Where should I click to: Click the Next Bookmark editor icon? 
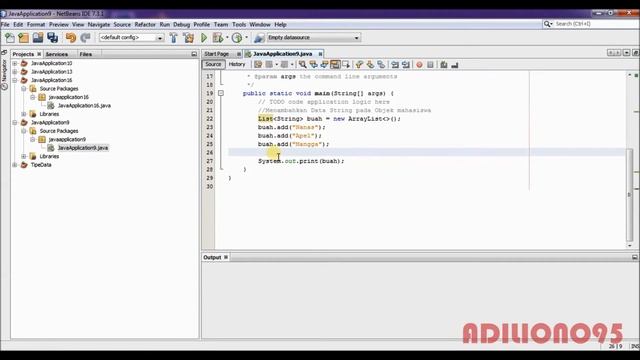coord(370,64)
